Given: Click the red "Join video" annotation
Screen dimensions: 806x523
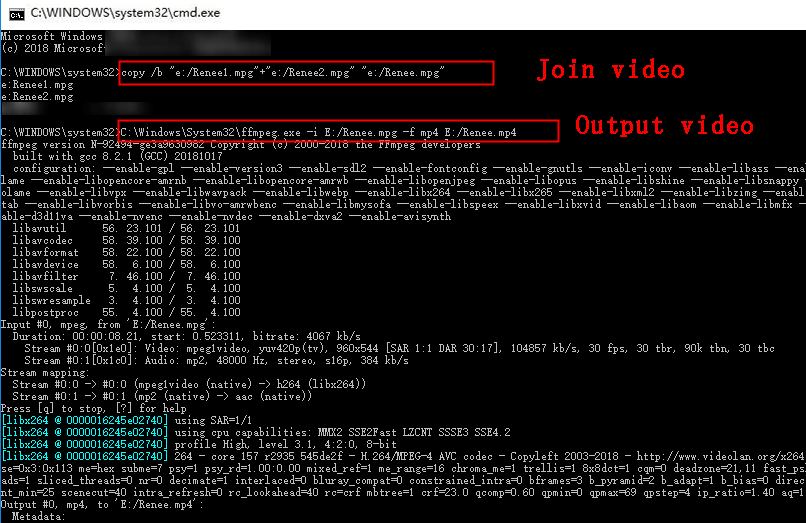Looking at the screenshot, I should coord(610,70).
